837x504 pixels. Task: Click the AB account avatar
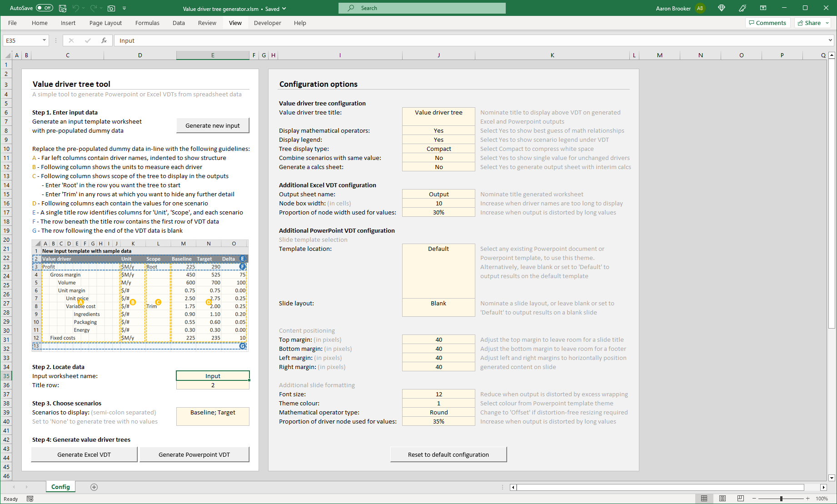tap(700, 8)
